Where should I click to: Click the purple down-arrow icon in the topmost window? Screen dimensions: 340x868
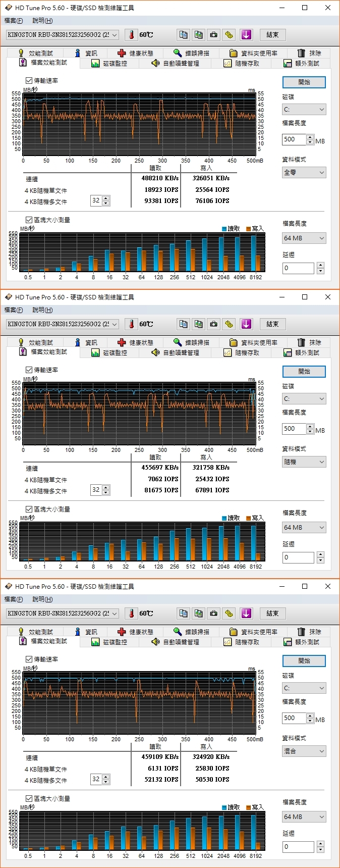point(246,35)
